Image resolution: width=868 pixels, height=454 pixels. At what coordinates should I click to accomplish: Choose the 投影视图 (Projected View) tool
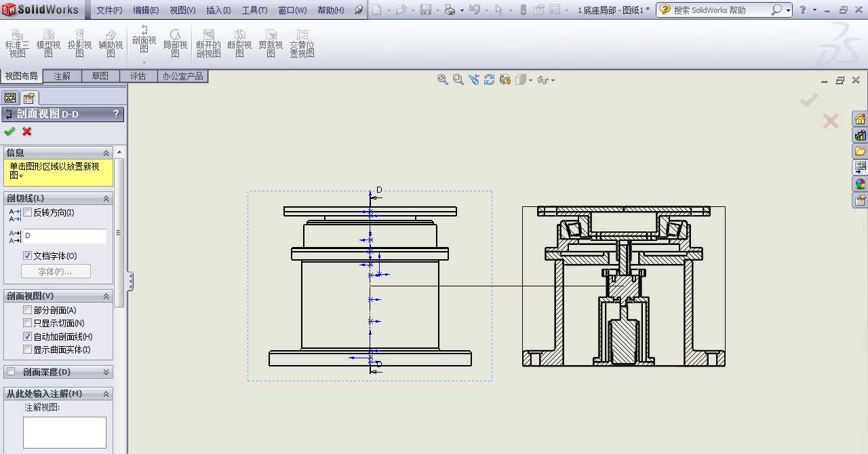pyautogui.click(x=79, y=43)
